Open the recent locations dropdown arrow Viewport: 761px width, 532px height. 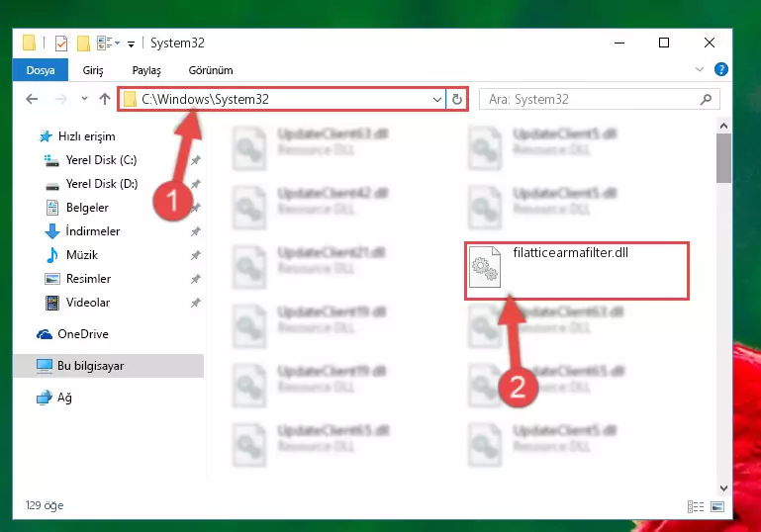coord(84,99)
